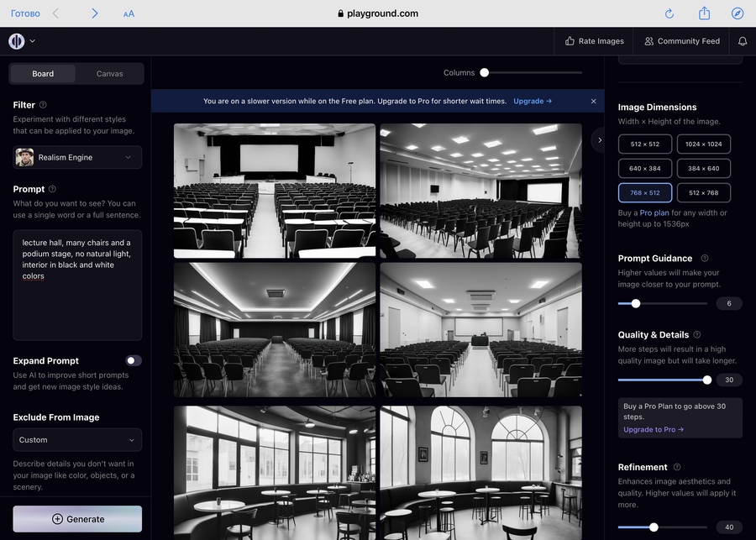
Task: Open the Realism Engine filter dropdown
Action: tap(77, 157)
